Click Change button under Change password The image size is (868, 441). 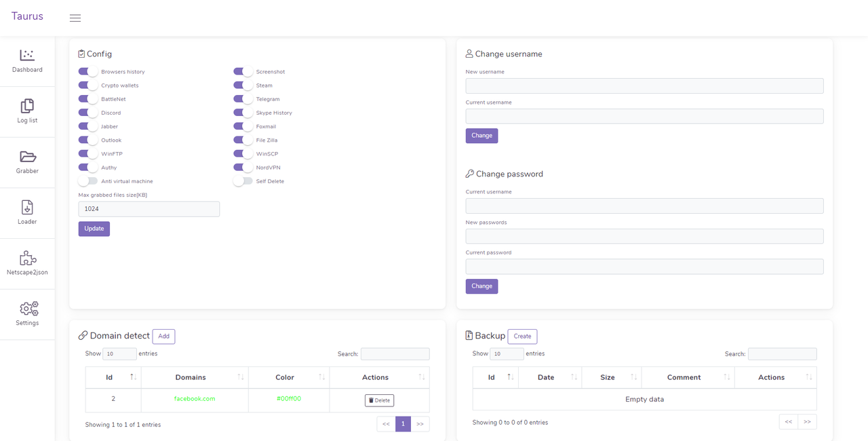coord(481,286)
